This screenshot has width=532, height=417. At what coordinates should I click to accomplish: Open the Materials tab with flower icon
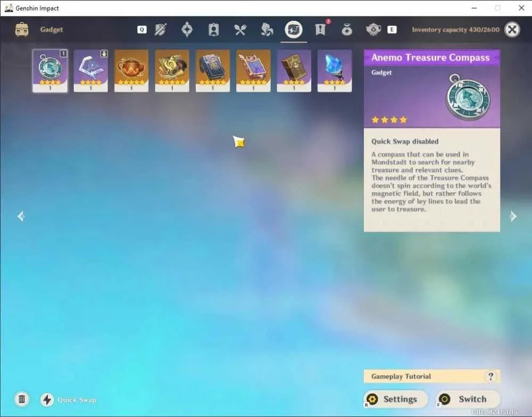click(267, 29)
